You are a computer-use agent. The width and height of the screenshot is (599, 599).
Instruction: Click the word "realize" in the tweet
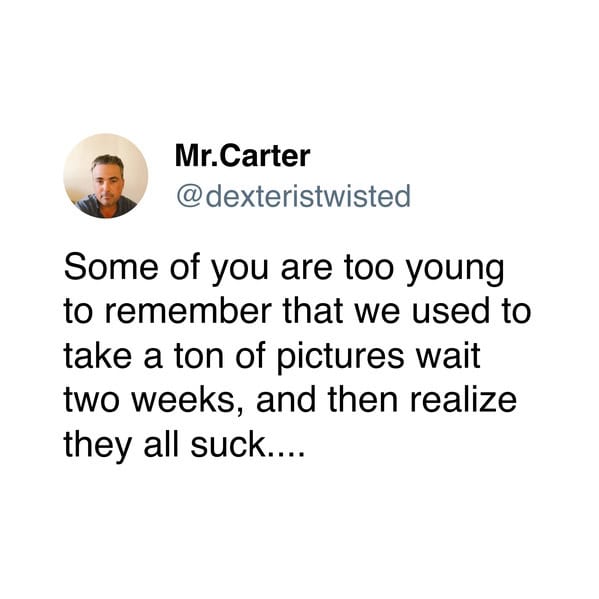click(x=463, y=400)
